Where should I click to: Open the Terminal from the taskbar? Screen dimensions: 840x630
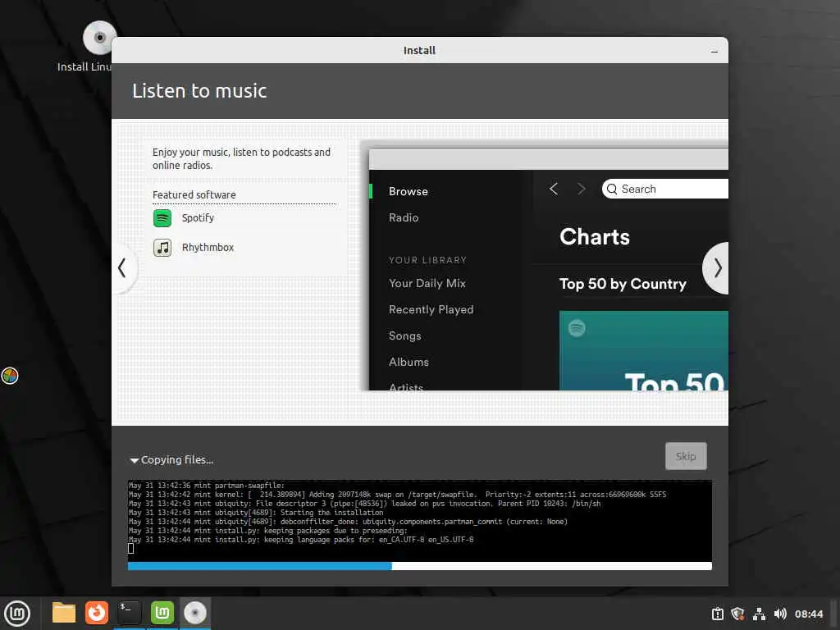129,613
